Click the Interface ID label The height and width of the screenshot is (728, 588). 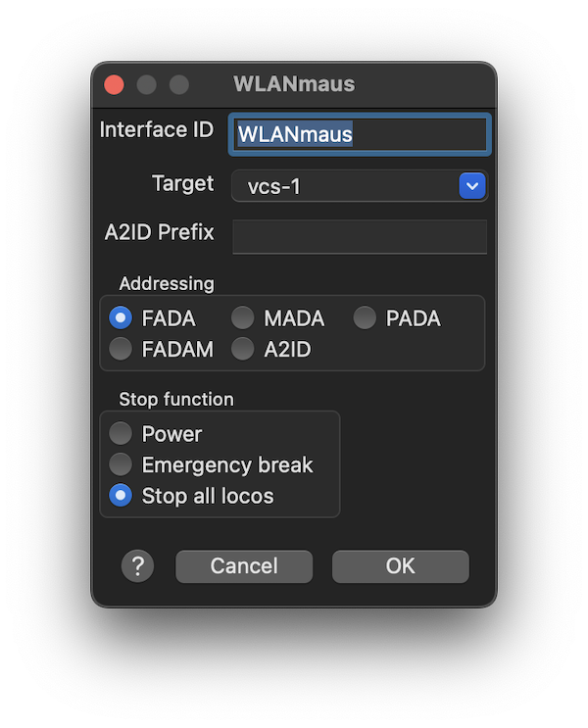[x=157, y=129]
